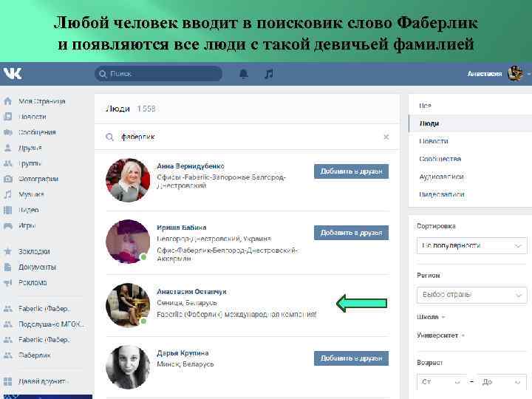The image size is (532, 399).
Task: Click the VK logo icon
Action: 13,73
